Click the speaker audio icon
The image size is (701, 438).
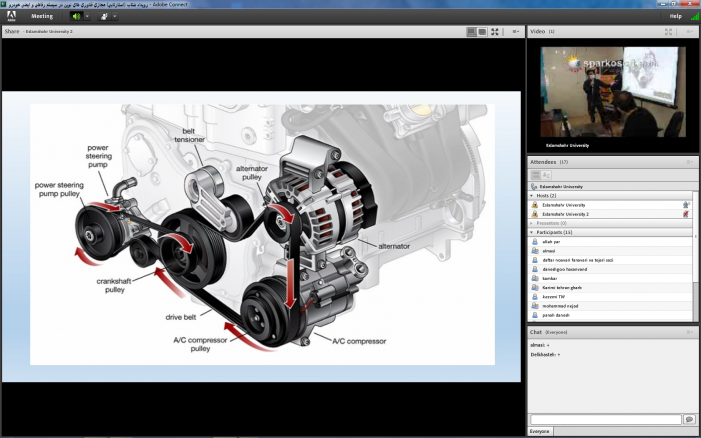click(76, 16)
